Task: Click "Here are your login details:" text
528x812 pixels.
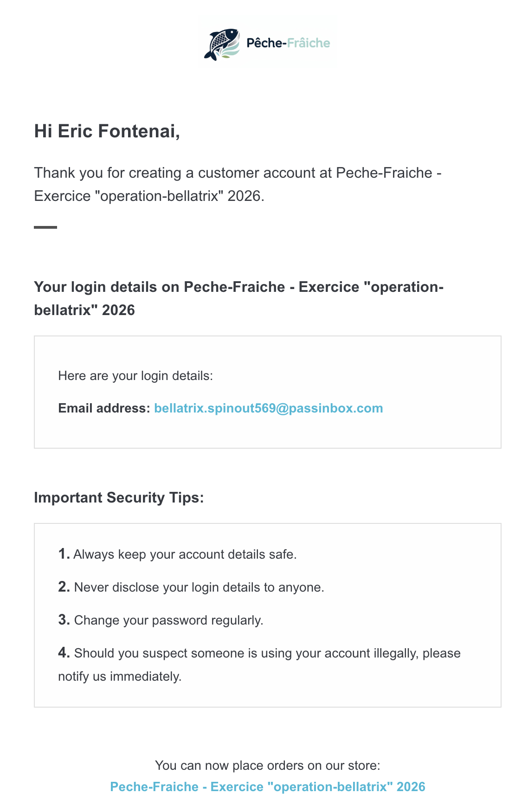Action: click(x=135, y=376)
